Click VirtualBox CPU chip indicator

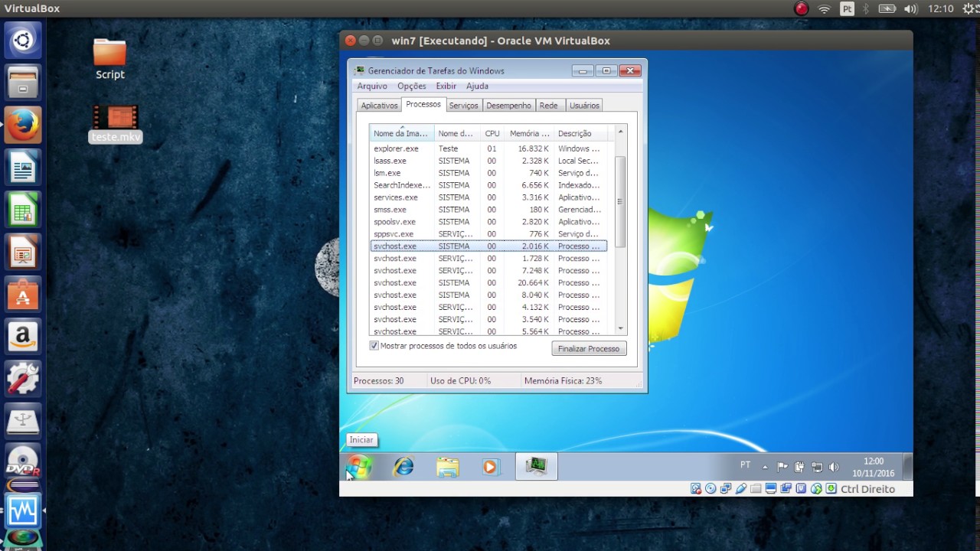[801, 489]
